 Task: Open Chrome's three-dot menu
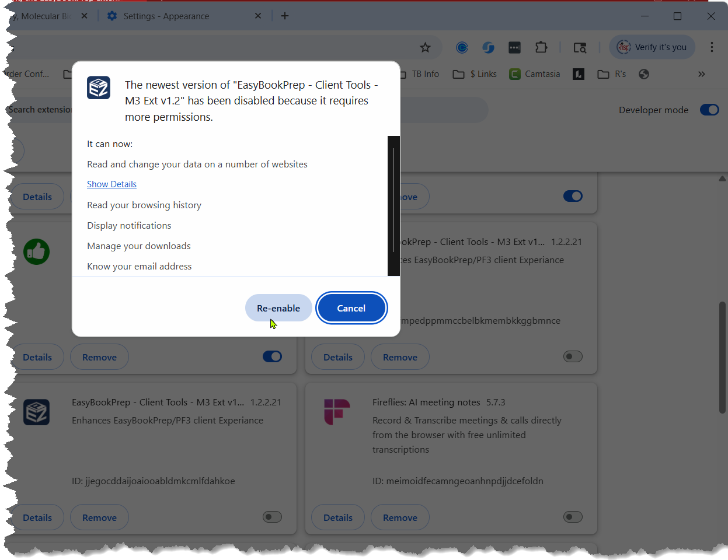(712, 47)
